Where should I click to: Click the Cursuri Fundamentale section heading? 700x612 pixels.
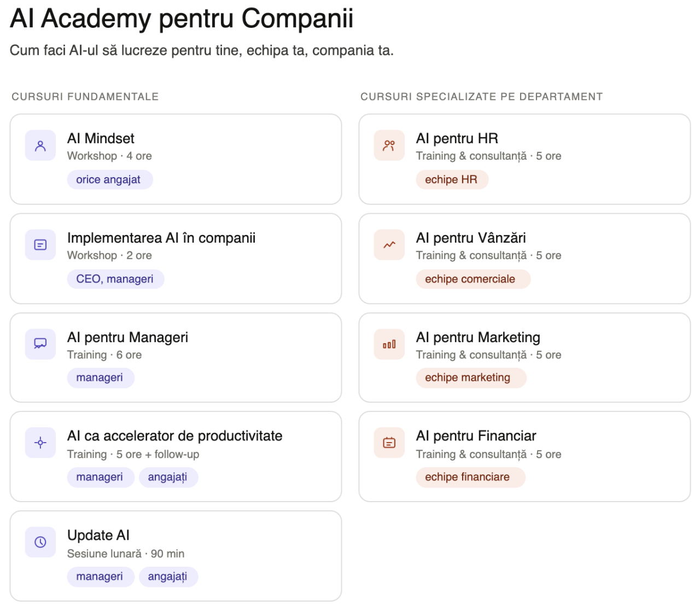tap(85, 97)
